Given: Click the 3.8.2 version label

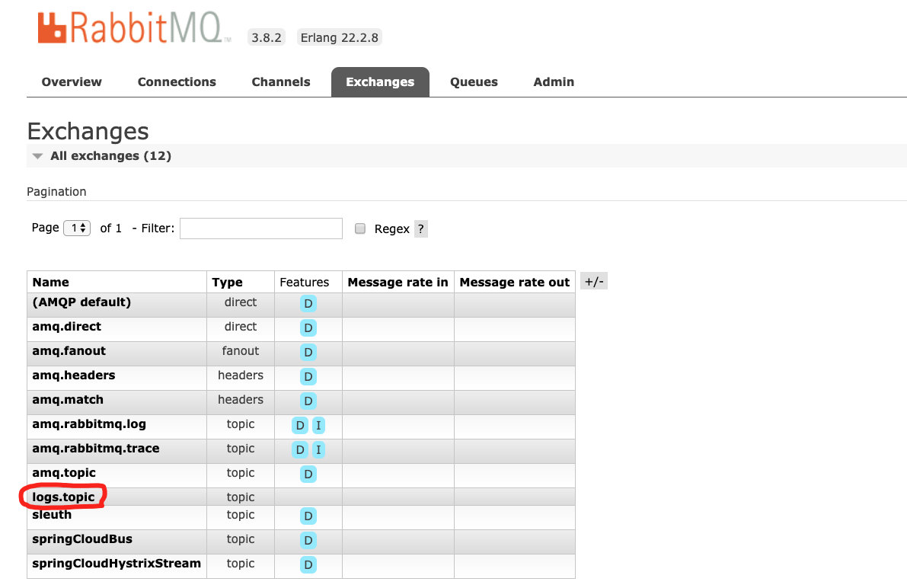Looking at the screenshot, I should coord(266,37).
